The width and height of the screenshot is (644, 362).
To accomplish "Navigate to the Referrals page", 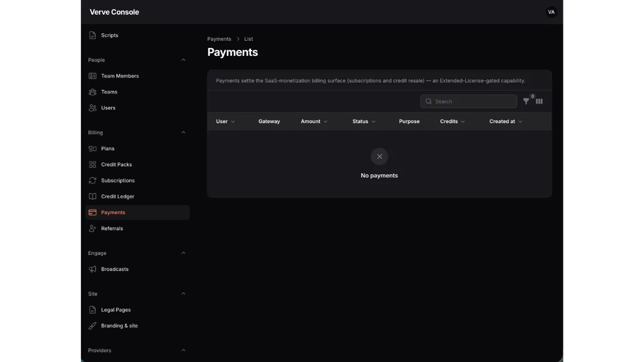I will click(x=137, y=228).
